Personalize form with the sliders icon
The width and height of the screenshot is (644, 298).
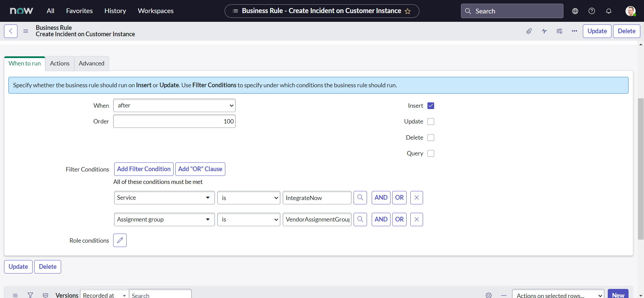coord(559,31)
